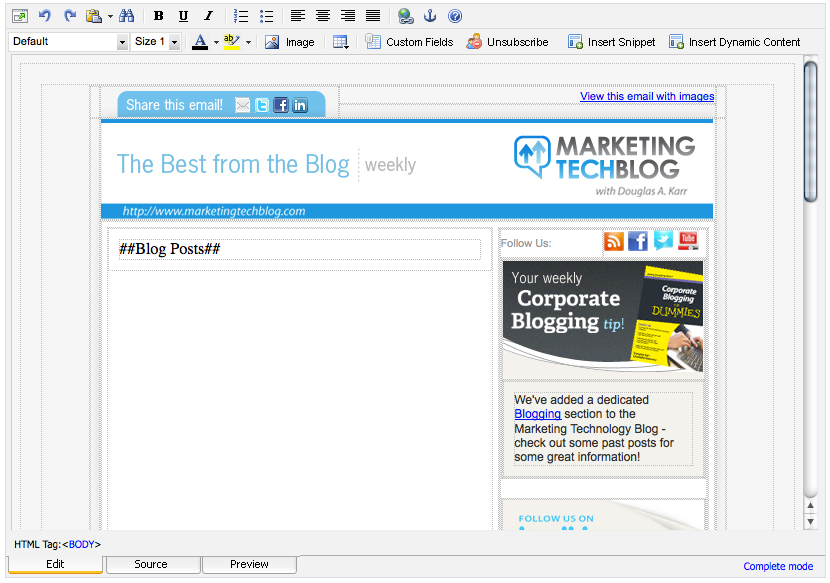Screen dimensions: 830x583
Task: Click the marketingtechblog.com URL banner
Action: [407, 211]
